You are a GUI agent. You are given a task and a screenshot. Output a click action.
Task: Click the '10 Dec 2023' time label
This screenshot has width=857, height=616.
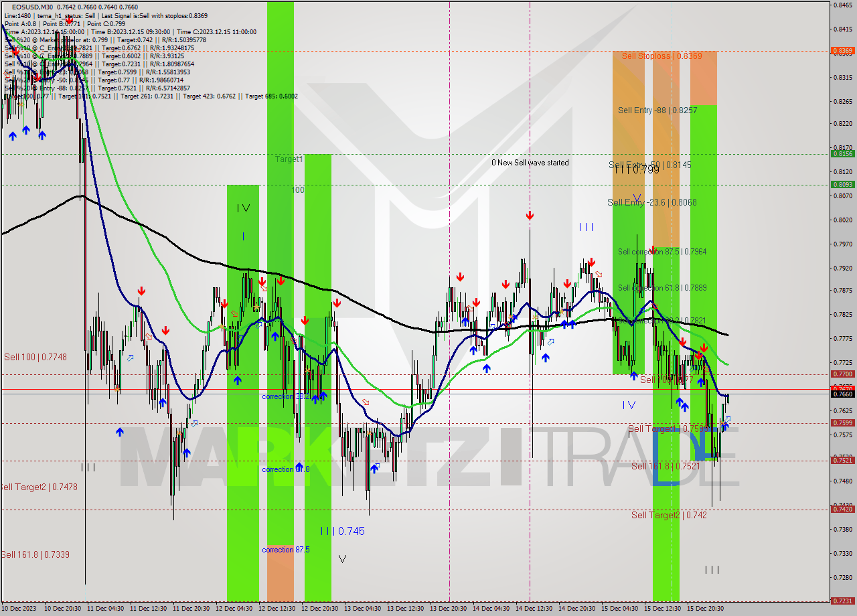[x=18, y=609]
